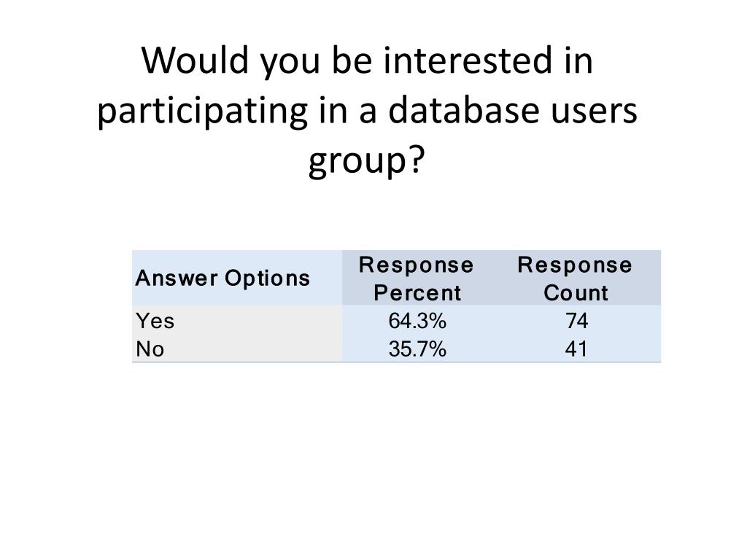Click the word 'group?' in the title

tap(366, 161)
